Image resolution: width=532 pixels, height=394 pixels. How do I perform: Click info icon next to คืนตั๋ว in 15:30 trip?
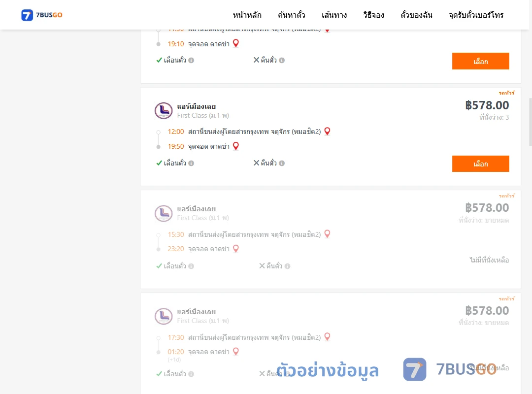(287, 266)
